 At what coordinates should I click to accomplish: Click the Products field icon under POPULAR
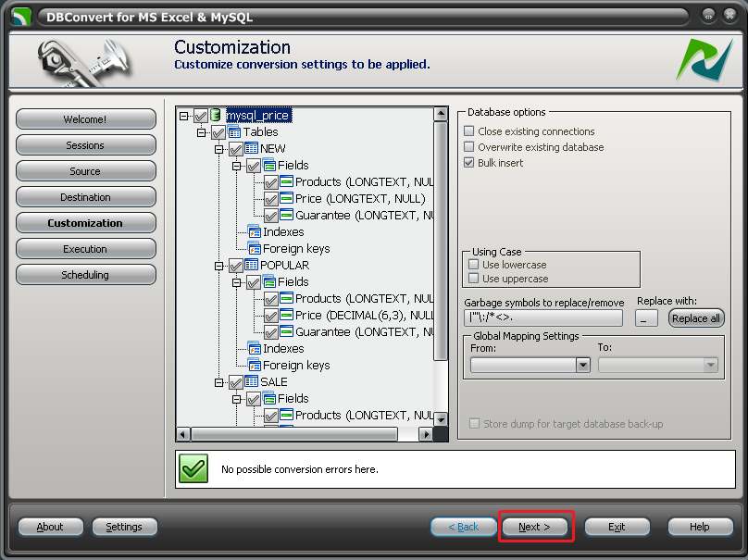click(286, 298)
